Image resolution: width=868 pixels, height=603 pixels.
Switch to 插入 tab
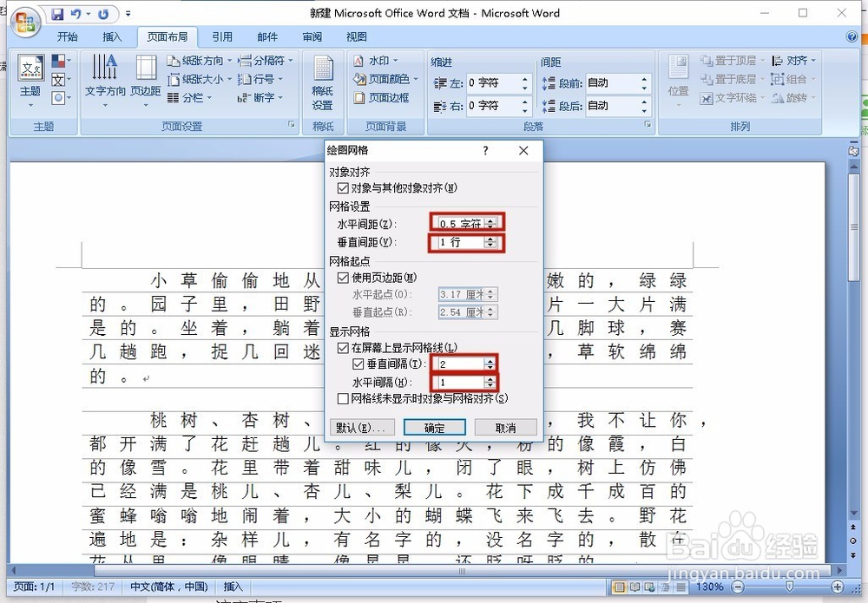[x=112, y=37]
